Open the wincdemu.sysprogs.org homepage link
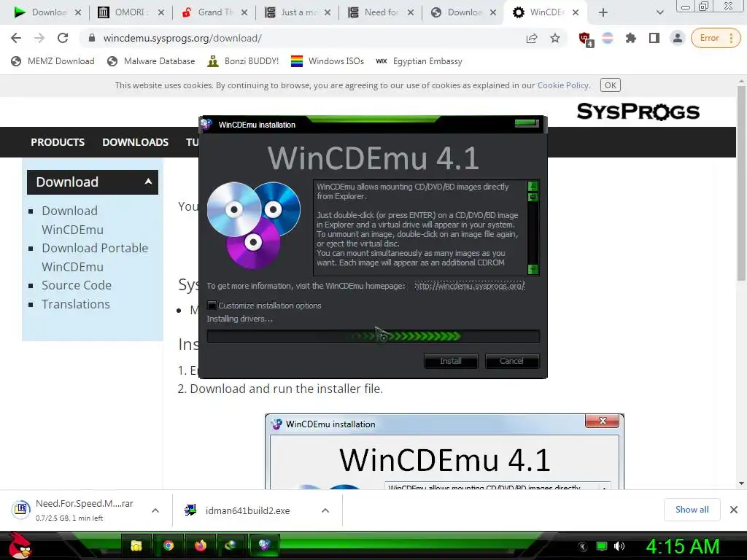Screen dimensions: 747x560 (x=469, y=286)
